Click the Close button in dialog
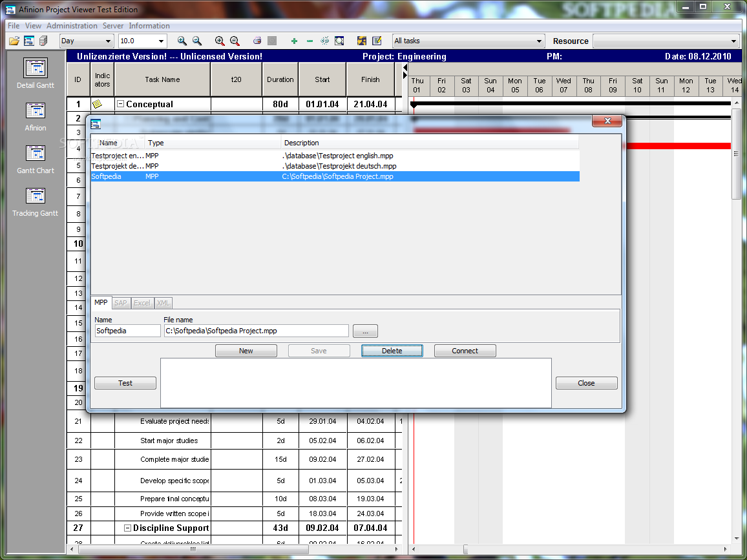 pos(587,383)
